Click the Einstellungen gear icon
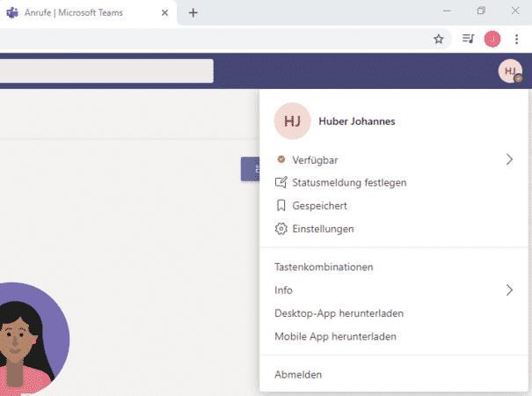 click(281, 229)
